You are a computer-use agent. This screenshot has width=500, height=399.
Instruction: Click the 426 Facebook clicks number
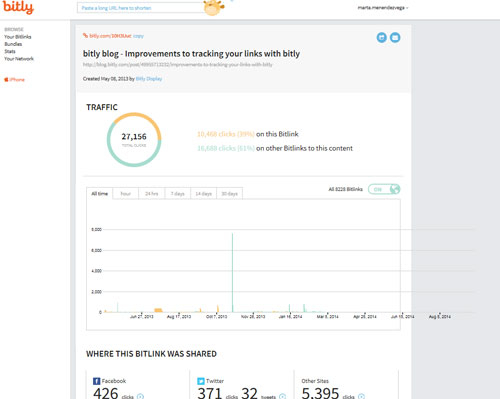point(106,393)
